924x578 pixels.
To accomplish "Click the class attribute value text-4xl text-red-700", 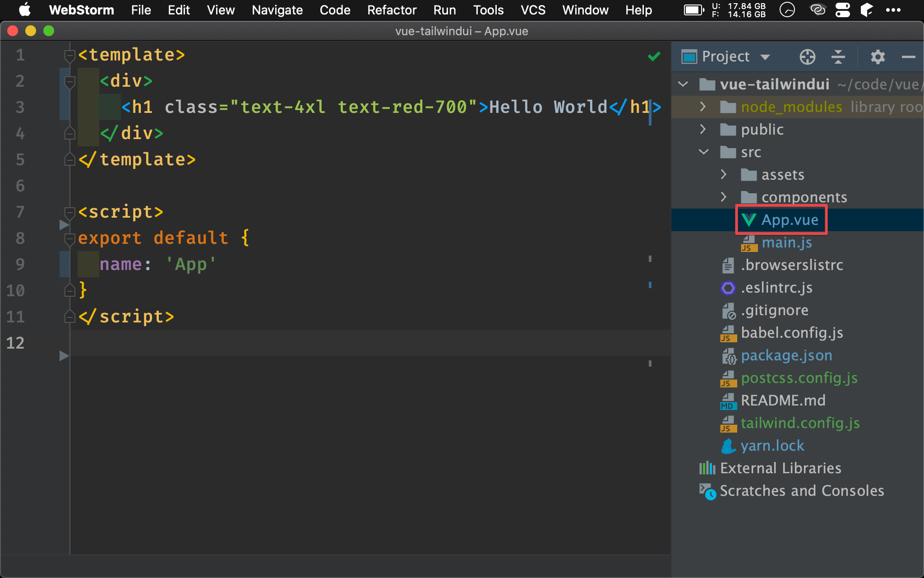I will (x=354, y=107).
